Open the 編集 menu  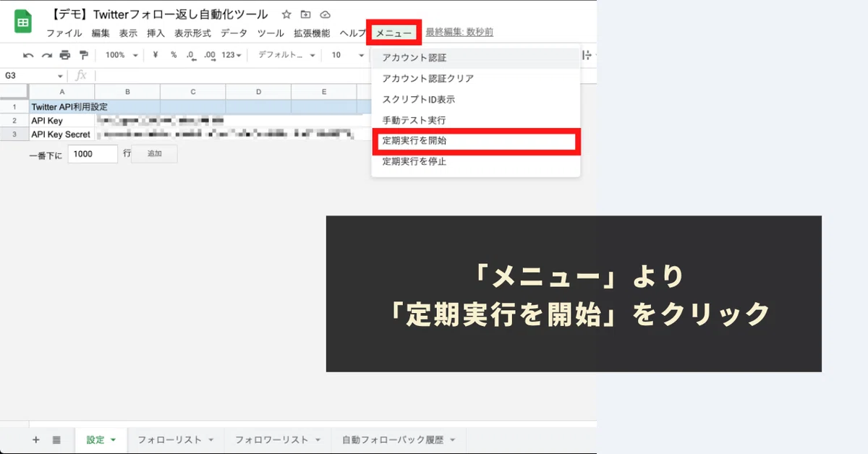101,33
